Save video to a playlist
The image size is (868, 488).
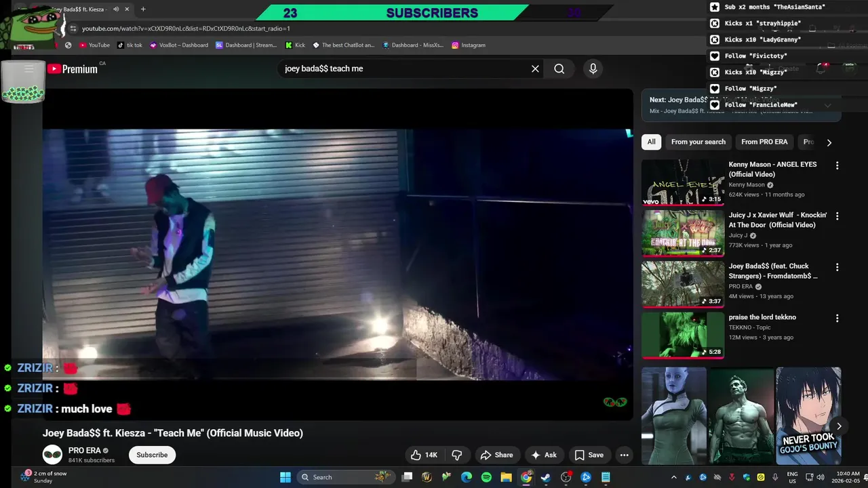click(589, 455)
